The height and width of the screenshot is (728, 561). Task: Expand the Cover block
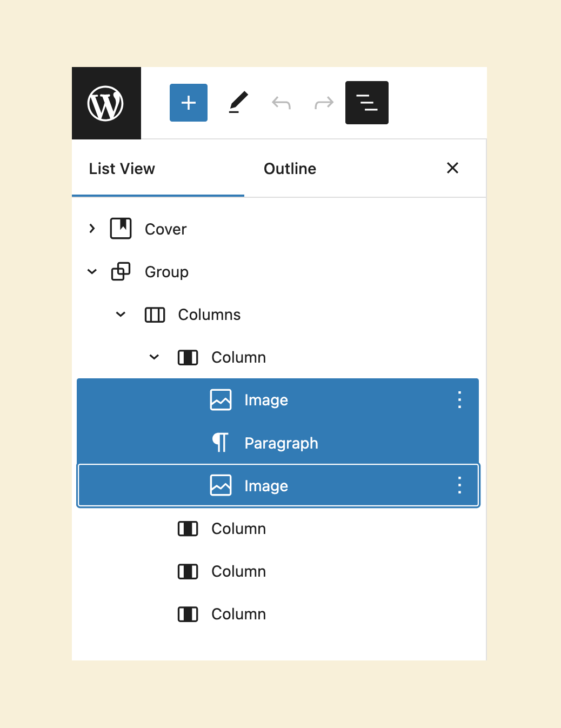pyautogui.click(x=92, y=229)
